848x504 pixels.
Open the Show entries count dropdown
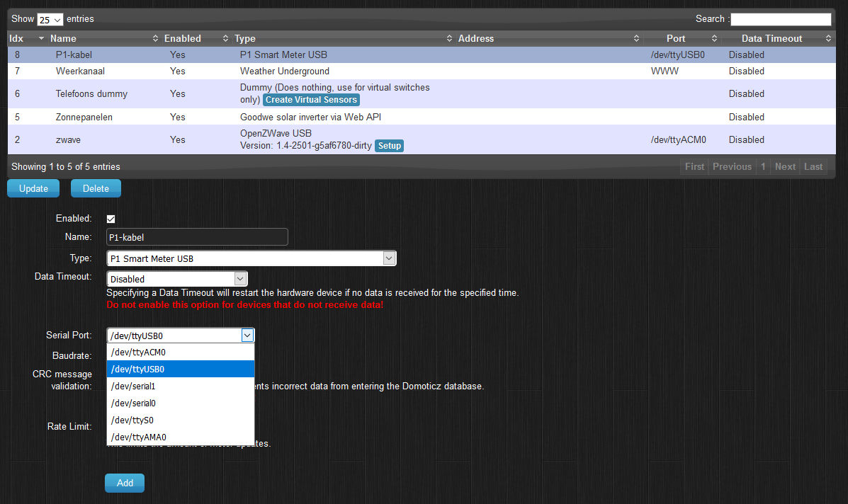pos(50,19)
